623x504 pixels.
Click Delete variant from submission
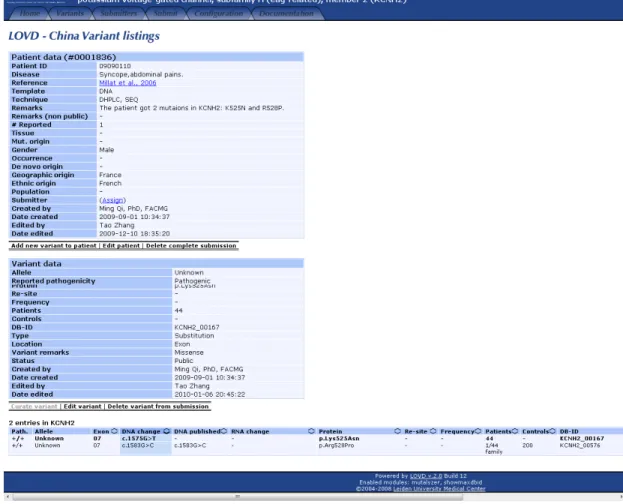click(158, 407)
